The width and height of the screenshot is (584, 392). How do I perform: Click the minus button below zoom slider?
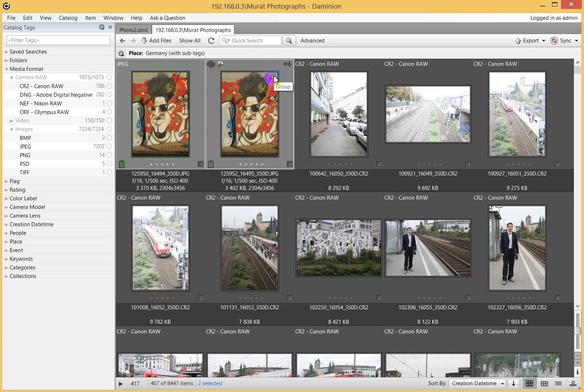[x=577, y=355]
